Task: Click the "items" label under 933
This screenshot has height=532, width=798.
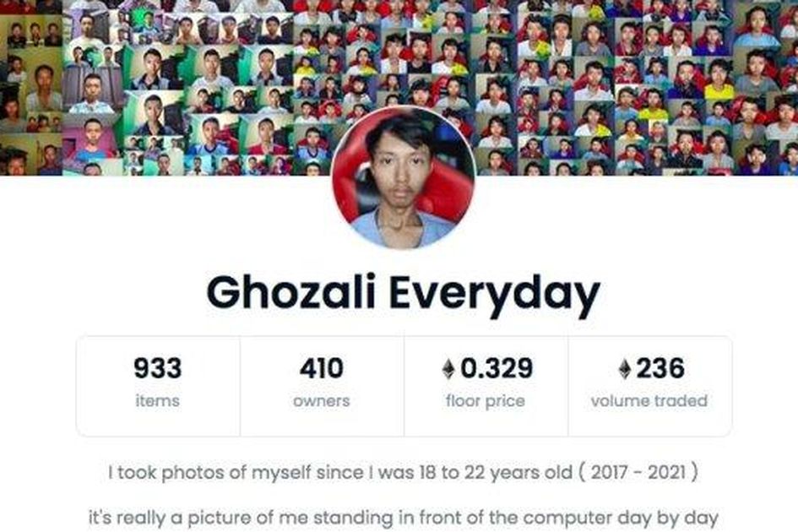Action: pyautogui.click(x=158, y=401)
